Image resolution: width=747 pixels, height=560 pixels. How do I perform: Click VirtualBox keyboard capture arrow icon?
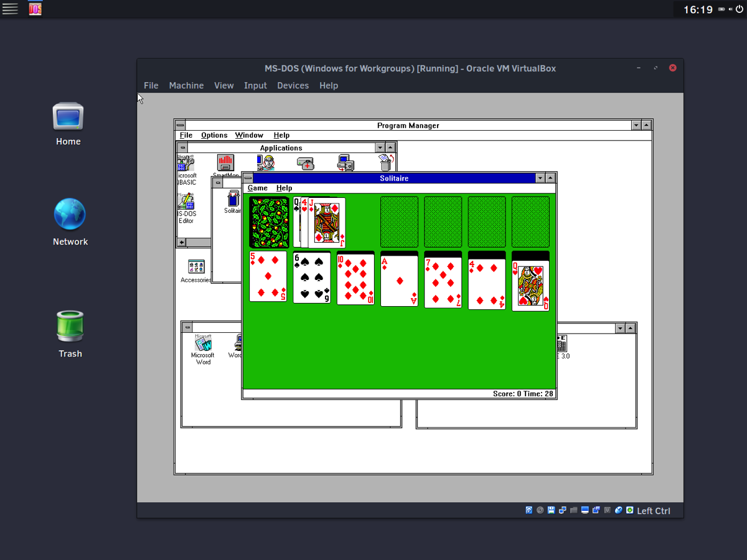tap(630, 510)
